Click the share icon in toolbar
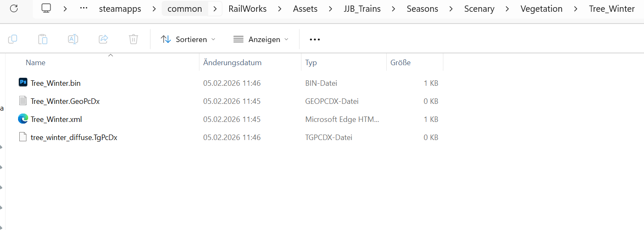Viewport: 644px width, 230px height. tap(103, 39)
